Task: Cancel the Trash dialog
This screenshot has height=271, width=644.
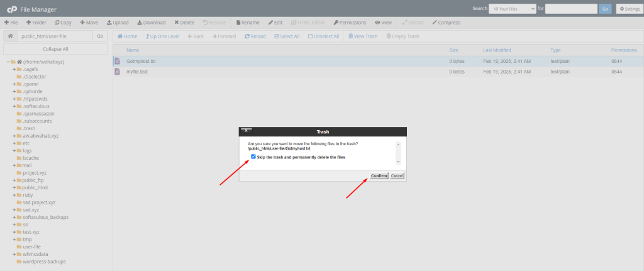Action: pos(397,175)
